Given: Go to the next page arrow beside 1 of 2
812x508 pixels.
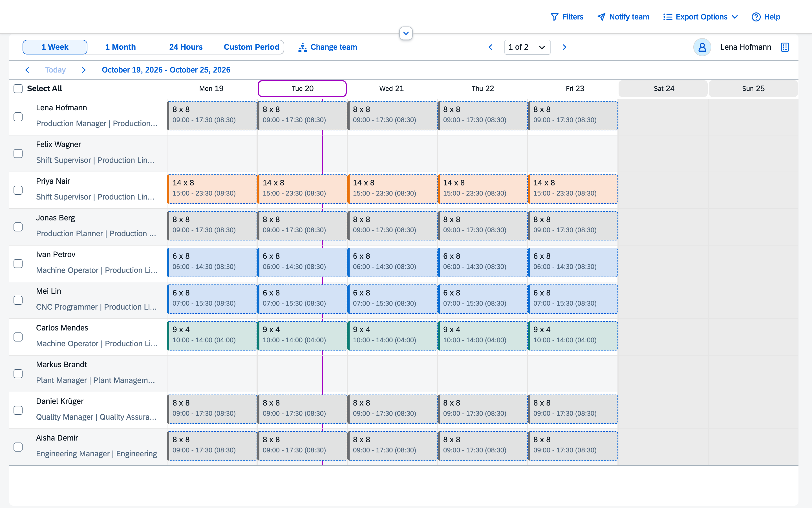Looking at the screenshot, I should coord(564,47).
